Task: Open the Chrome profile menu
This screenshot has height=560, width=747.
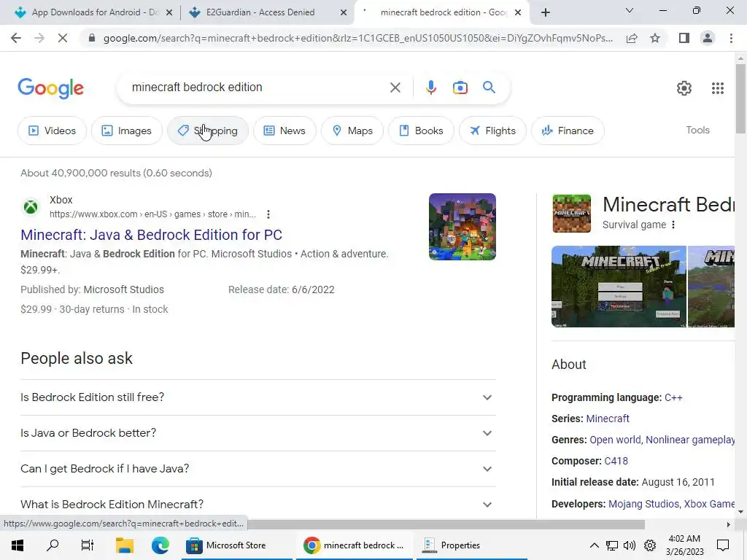Action: (x=708, y=38)
